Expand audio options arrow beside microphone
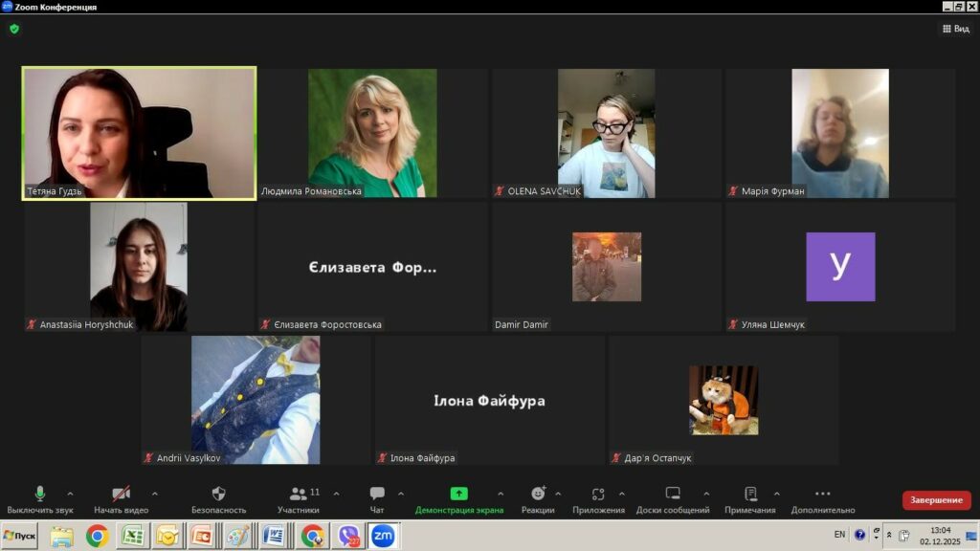980x551 pixels. pyautogui.click(x=70, y=495)
